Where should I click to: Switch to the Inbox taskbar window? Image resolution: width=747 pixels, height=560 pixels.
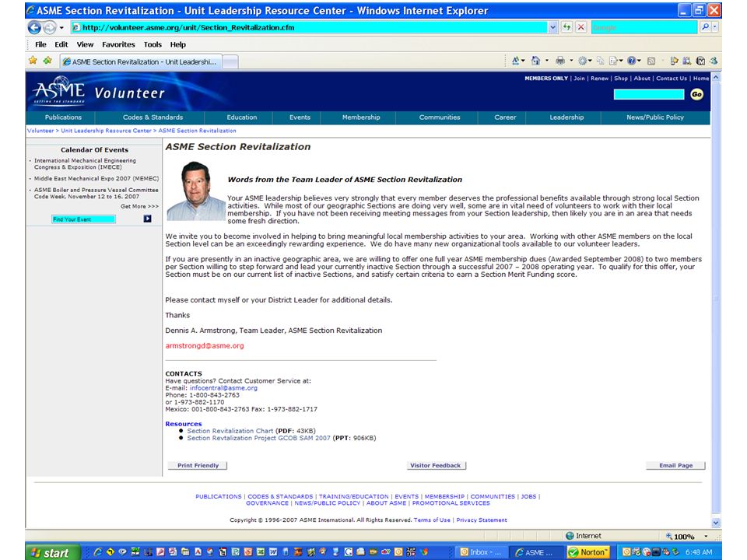[481, 552]
